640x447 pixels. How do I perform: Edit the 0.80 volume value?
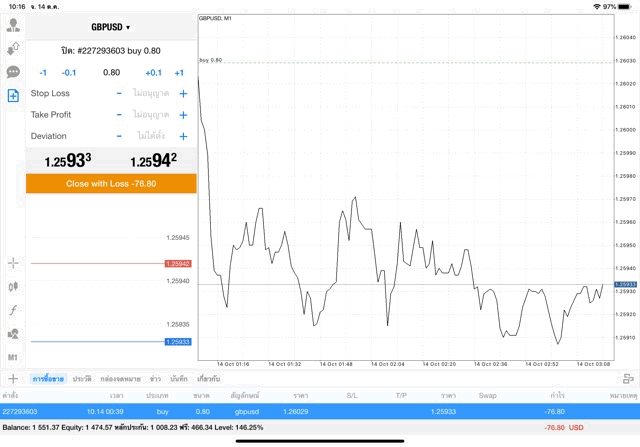pyautogui.click(x=111, y=73)
